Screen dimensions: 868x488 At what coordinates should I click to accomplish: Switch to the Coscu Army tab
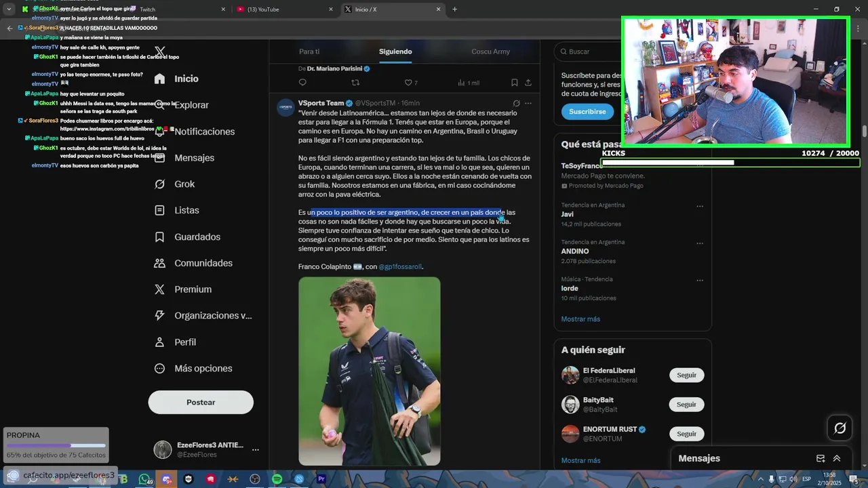tap(490, 52)
